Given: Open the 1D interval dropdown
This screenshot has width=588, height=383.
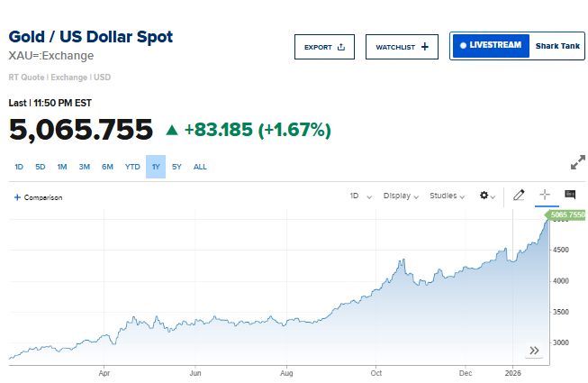Looking at the screenshot, I should click(360, 196).
